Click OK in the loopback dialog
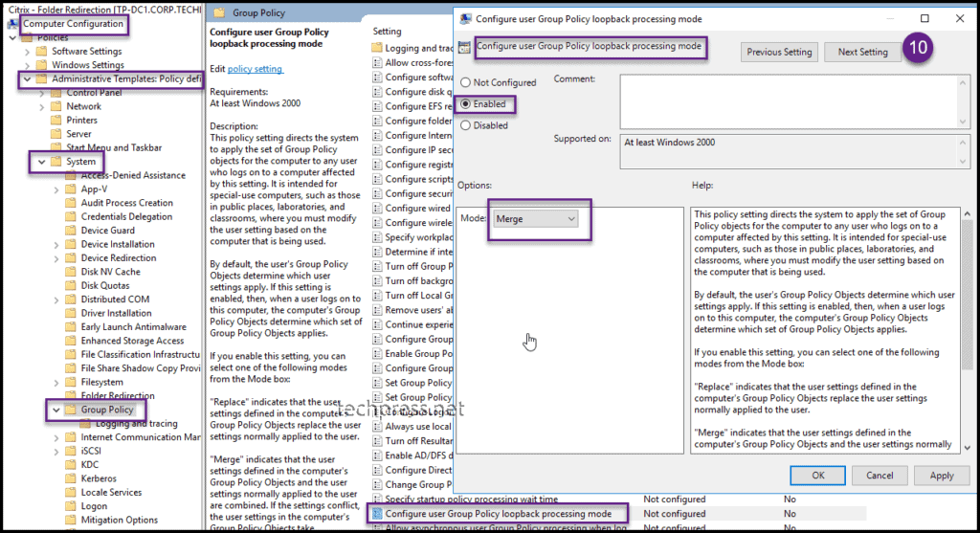The width and height of the screenshot is (980, 533). point(817,475)
